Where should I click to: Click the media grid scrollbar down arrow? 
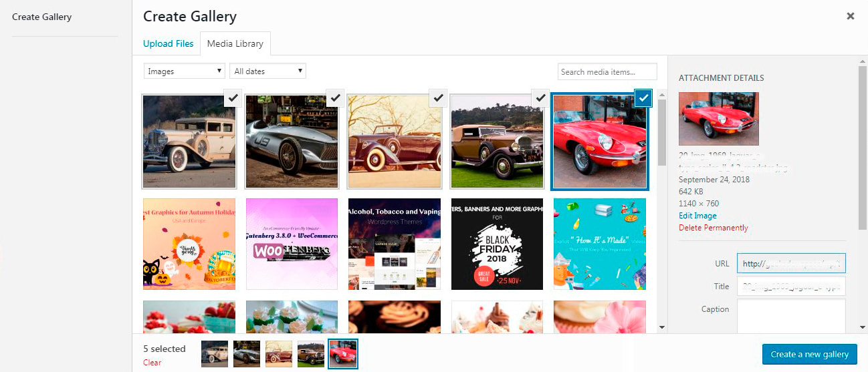coord(662,327)
